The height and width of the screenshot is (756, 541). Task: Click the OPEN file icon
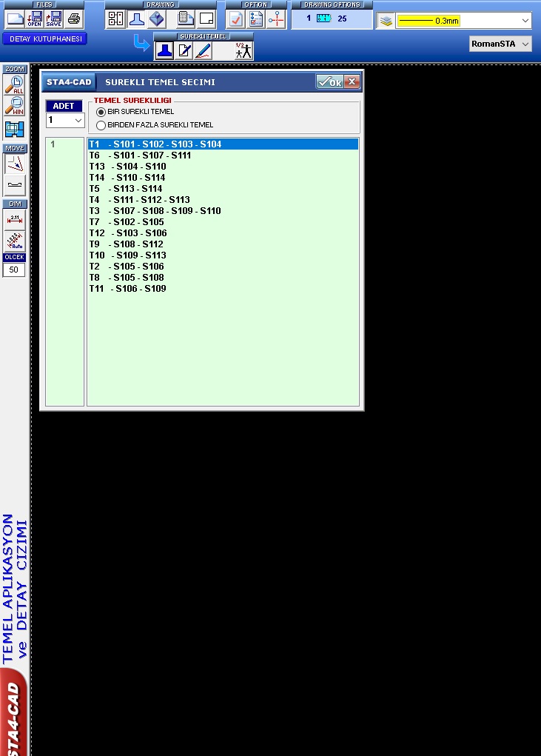[35, 19]
